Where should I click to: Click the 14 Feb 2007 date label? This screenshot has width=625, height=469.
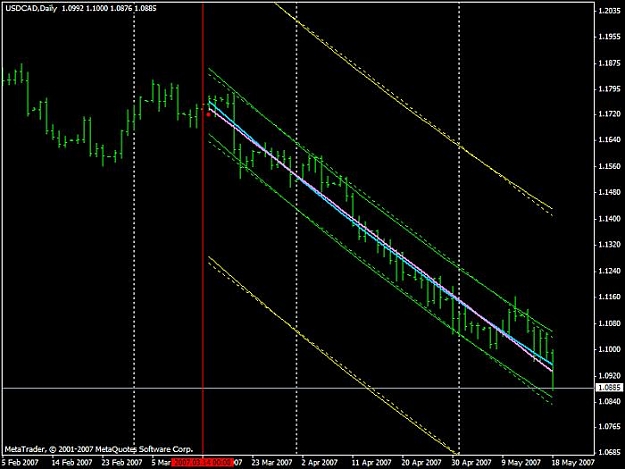tap(72, 463)
